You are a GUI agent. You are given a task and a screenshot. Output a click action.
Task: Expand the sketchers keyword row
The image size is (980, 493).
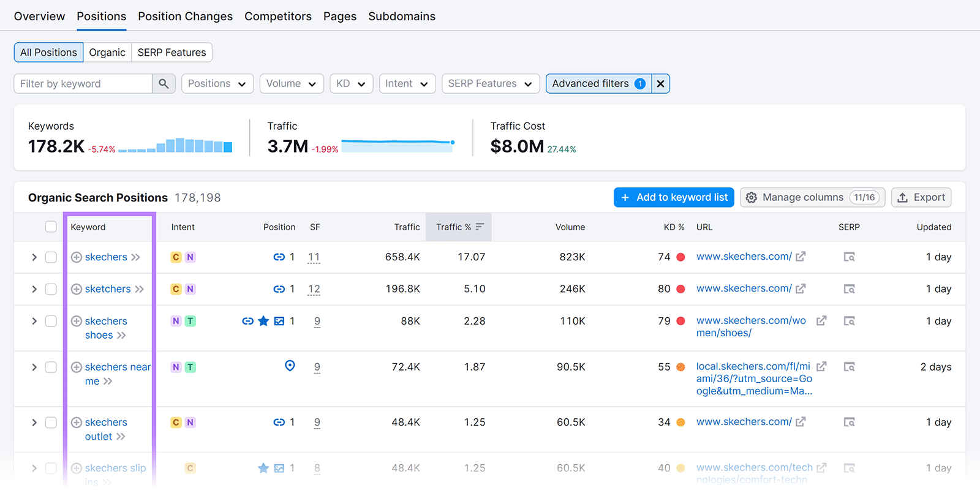pos(34,289)
